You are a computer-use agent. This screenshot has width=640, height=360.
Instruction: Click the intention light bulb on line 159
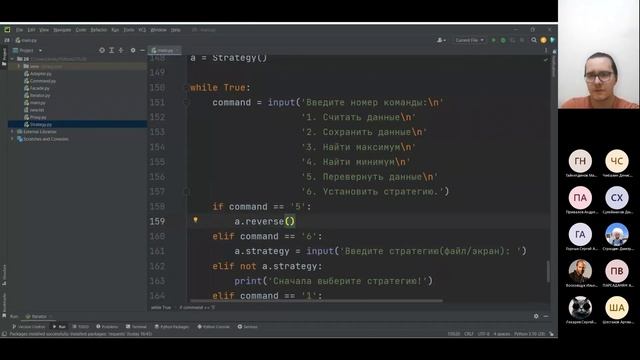(x=196, y=220)
